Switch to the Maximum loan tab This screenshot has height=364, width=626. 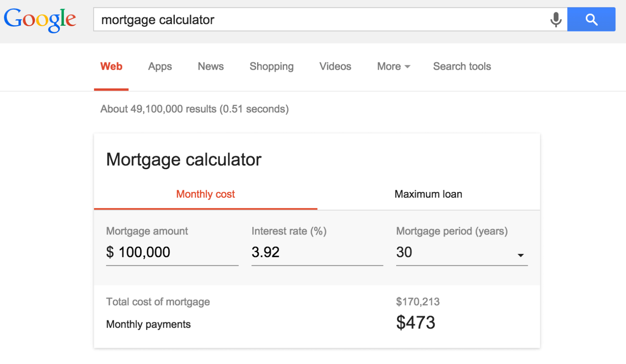coord(428,194)
